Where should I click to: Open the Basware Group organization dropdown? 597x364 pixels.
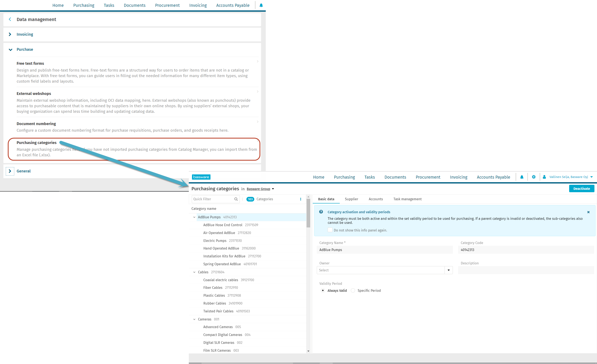pyautogui.click(x=260, y=189)
